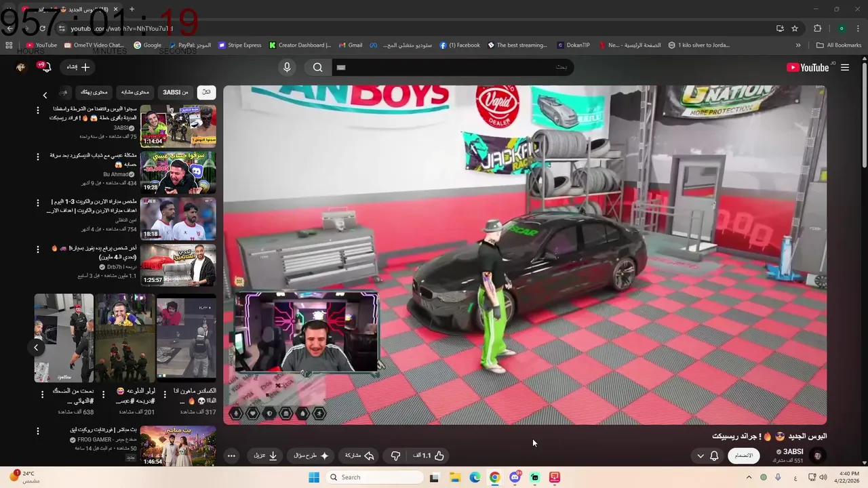Select the 'من 3ABSI' filter chip

176,92
